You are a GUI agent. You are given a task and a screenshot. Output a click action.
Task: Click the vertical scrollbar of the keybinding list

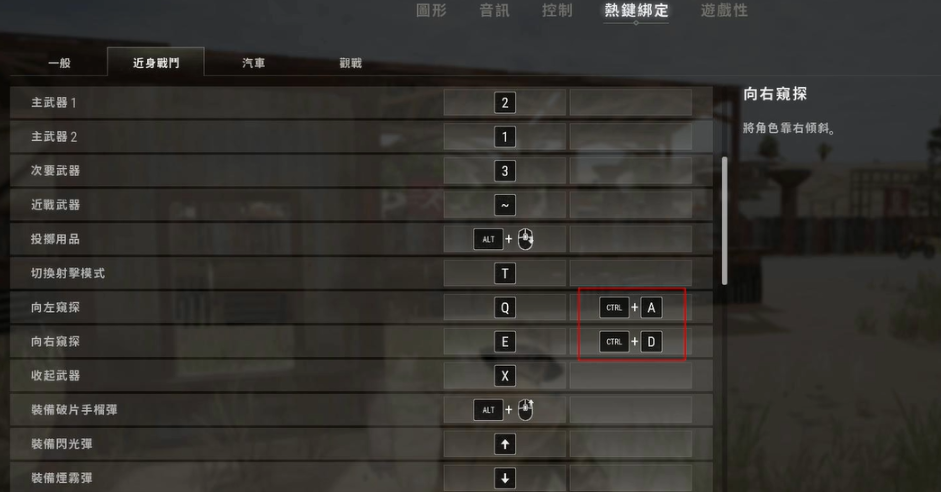pos(724,221)
